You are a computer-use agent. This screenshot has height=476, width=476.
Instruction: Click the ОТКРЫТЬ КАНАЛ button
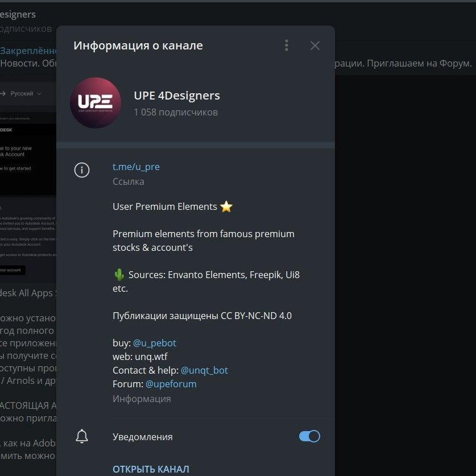click(x=151, y=469)
